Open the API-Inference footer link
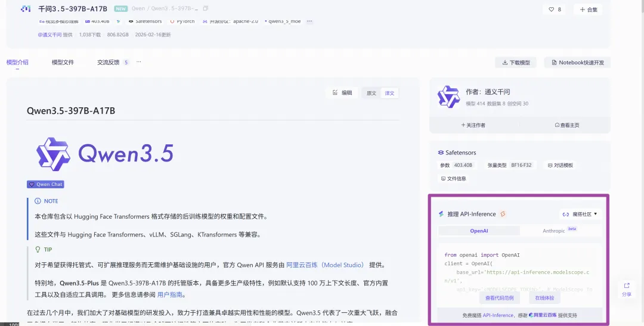644x326 pixels. point(498,315)
